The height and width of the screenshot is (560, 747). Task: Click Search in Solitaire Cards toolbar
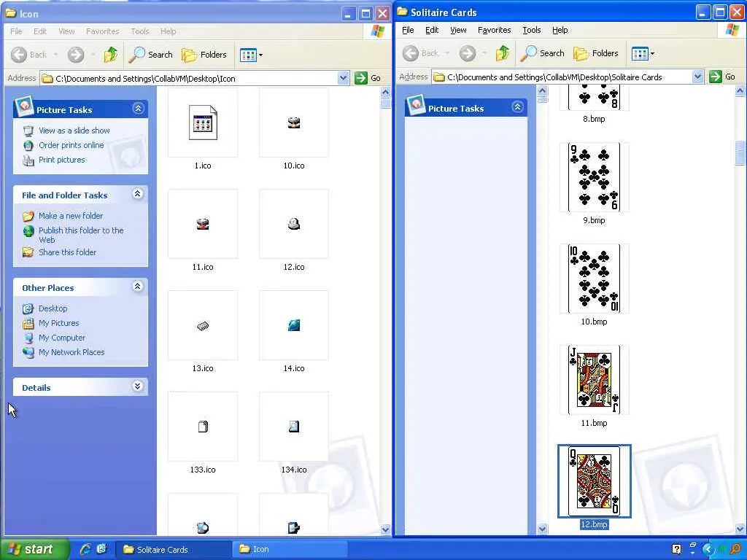pyautogui.click(x=543, y=53)
